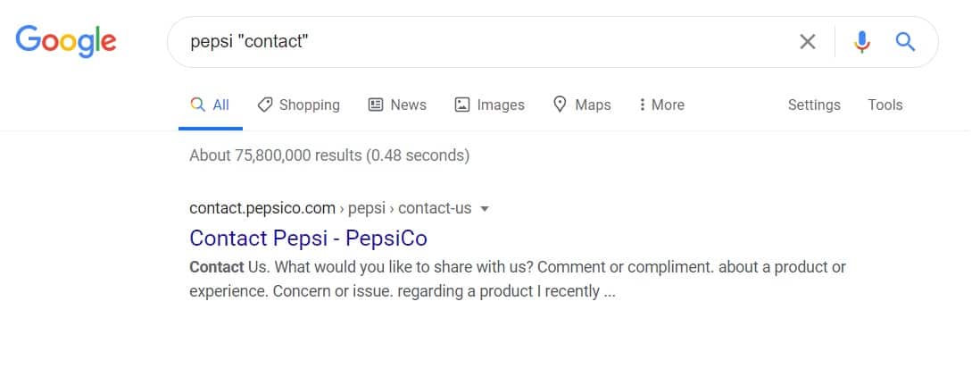980x377 pixels.
Task: Click the Images picture icon
Action: click(x=461, y=105)
